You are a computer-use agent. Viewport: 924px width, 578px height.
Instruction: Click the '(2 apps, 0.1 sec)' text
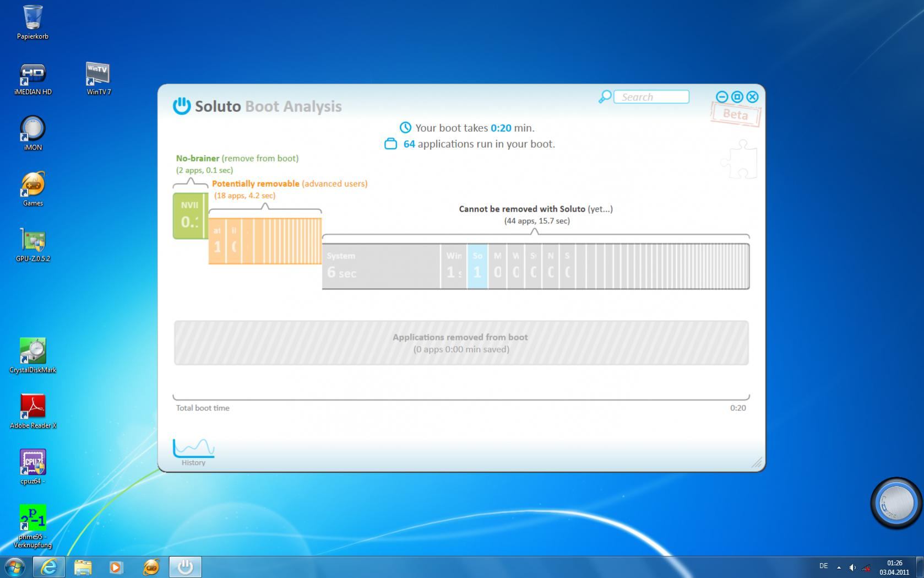coord(204,170)
